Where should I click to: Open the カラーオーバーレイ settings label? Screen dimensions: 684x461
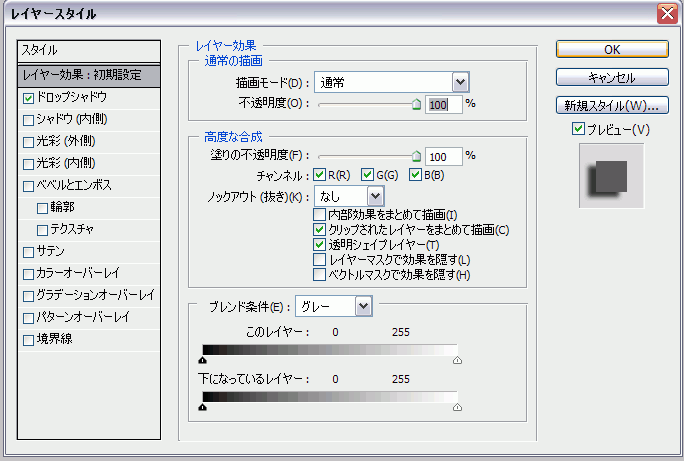[x=78, y=273]
